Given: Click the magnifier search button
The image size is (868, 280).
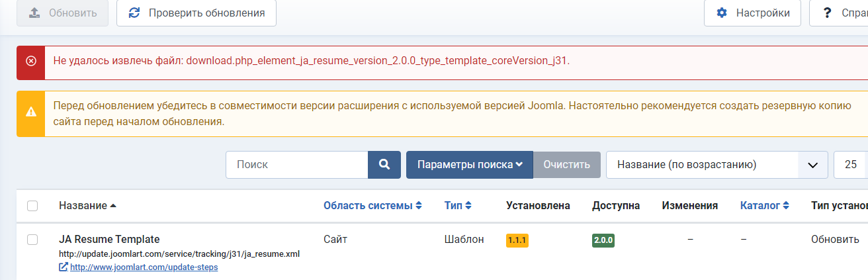Looking at the screenshot, I should 384,165.
